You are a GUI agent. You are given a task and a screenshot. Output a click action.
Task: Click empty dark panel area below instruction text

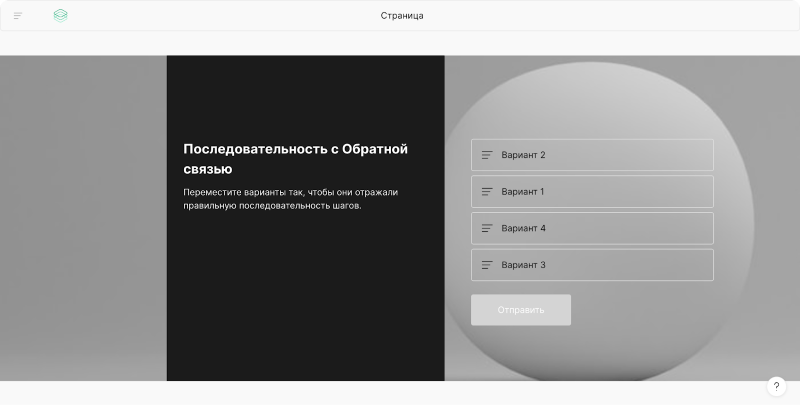click(x=305, y=300)
